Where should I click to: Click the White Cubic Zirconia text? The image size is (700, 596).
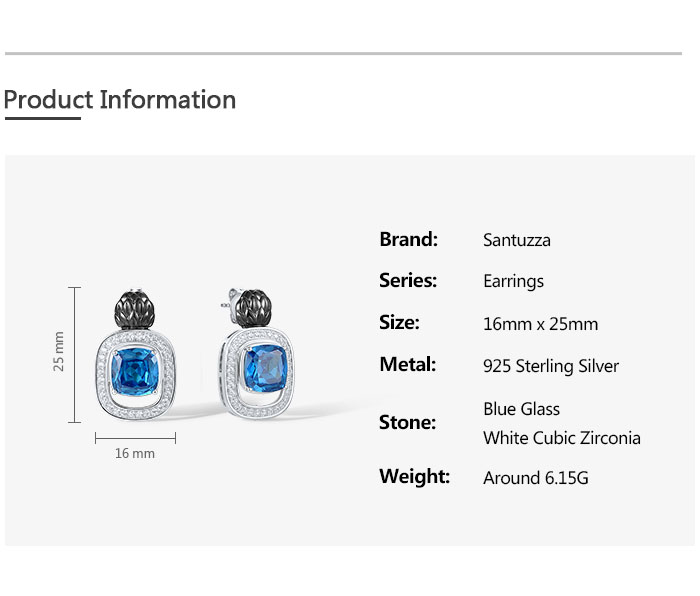tap(561, 438)
